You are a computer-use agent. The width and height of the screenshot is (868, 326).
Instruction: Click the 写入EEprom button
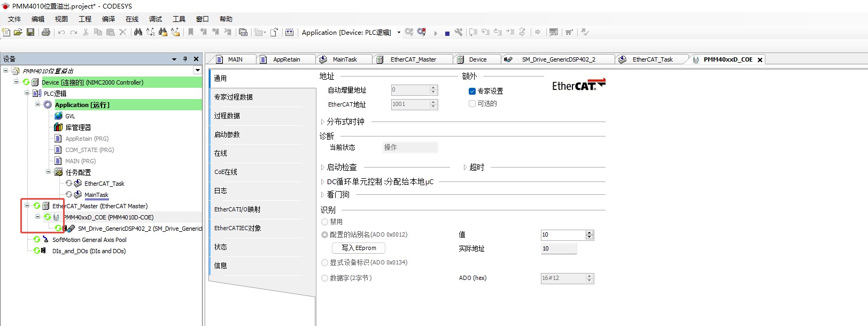coord(359,248)
